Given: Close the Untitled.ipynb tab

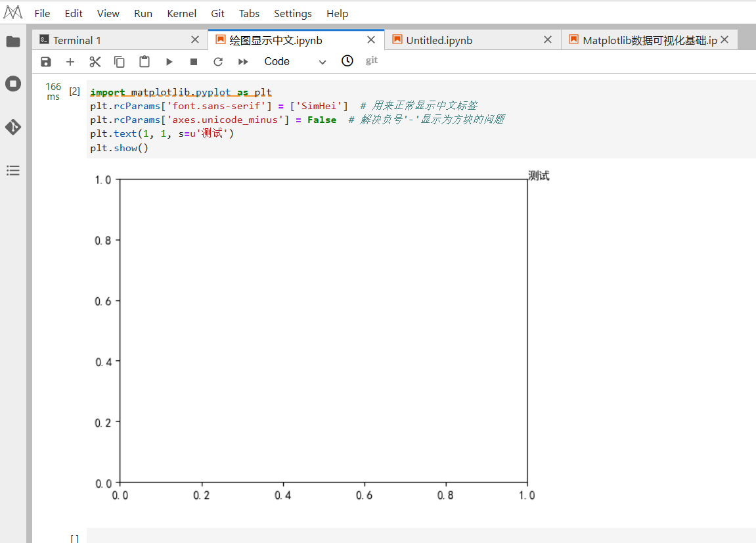Looking at the screenshot, I should click(548, 40).
